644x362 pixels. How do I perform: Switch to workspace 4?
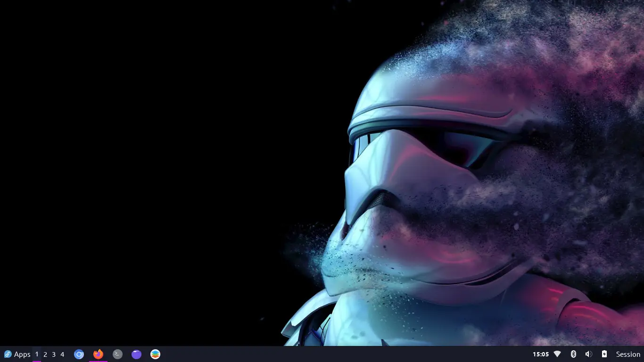tap(62, 354)
